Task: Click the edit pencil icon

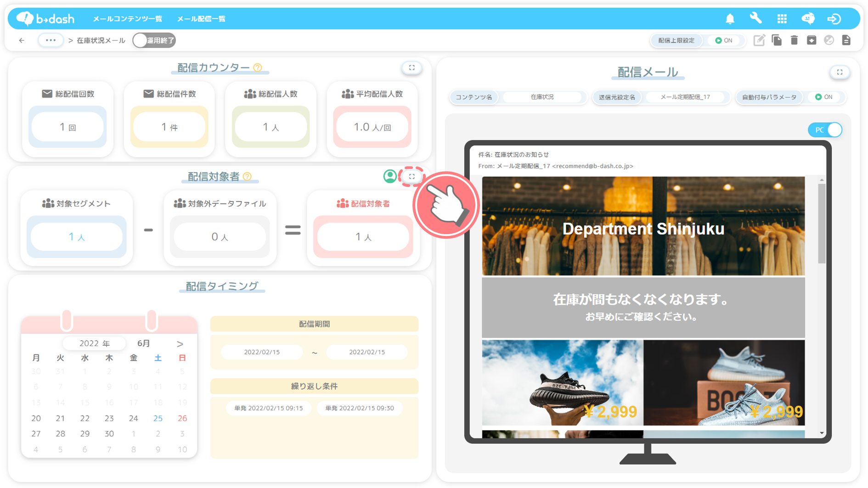Action: pyautogui.click(x=759, y=40)
